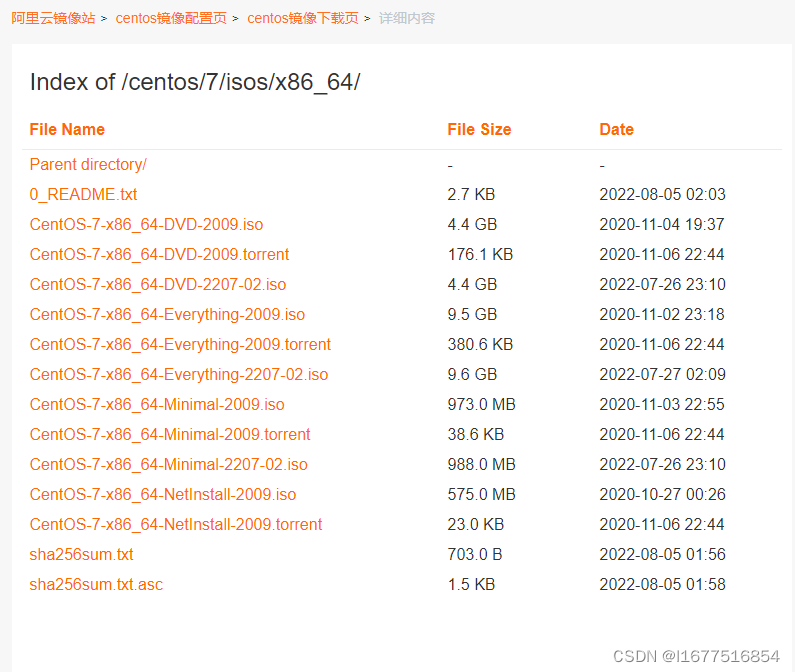Download CentOS-7-x86_64-DVD-2009.torrent
This screenshot has width=795, height=672.
click(x=159, y=254)
